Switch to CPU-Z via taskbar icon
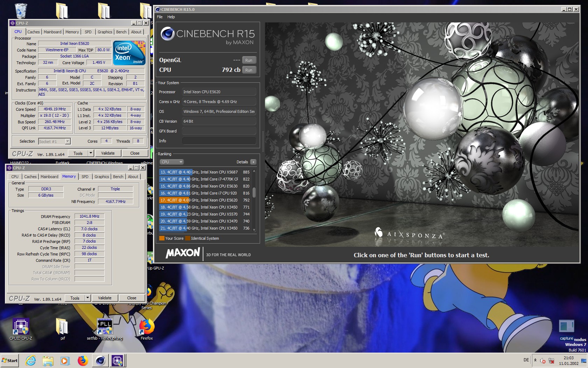The width and height of the screenshot is (588, 368). tap(117, 361)
